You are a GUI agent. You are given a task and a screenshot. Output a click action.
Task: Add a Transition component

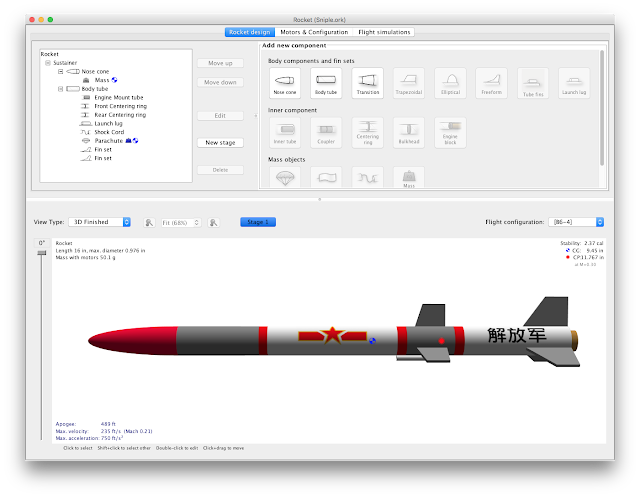click(367, 83)
